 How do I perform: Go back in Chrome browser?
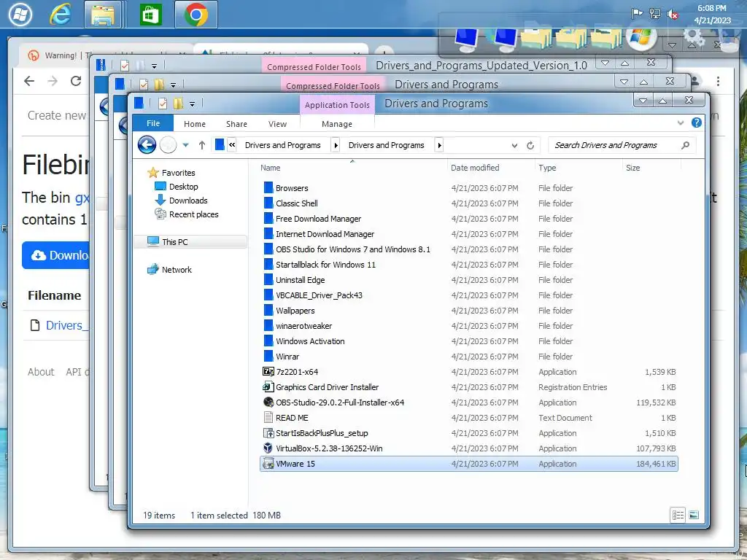coord(29,81)
